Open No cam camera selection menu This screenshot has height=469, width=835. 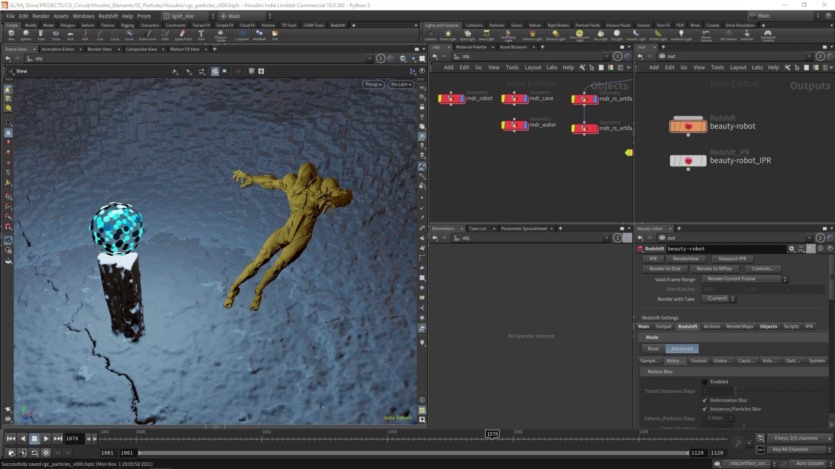click(400, 84)
